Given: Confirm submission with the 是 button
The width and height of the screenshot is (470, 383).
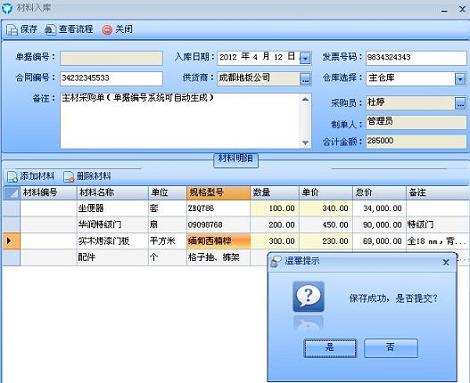Looking at the screenshot, I should (330, 348).
